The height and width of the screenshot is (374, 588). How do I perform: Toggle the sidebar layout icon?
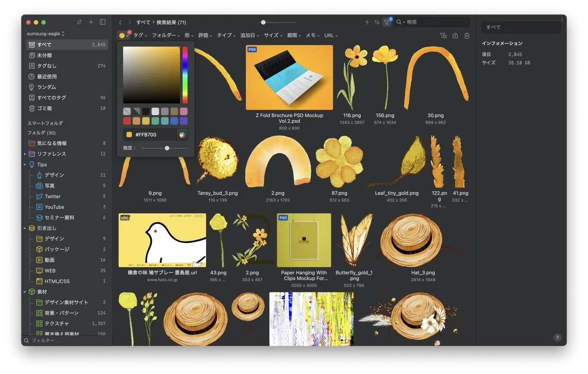(102, 22)
